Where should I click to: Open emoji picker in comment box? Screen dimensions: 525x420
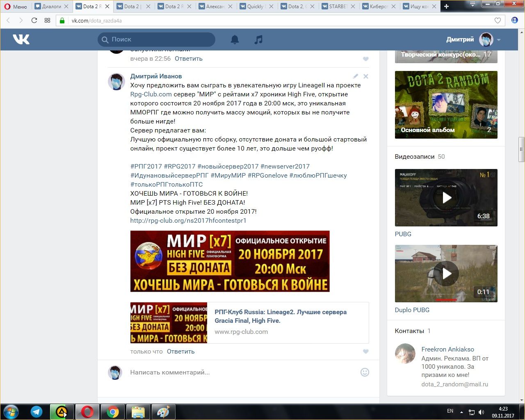click(365, 372)
